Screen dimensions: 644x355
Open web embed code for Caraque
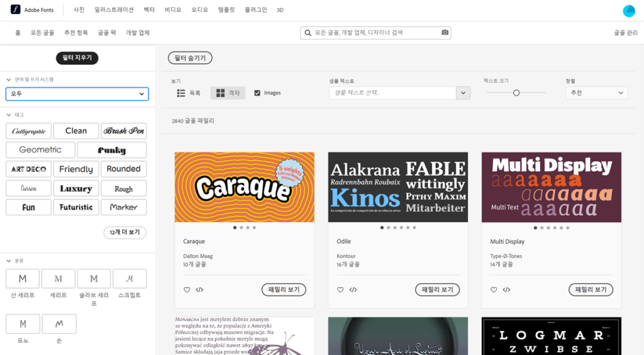(199, 290)
